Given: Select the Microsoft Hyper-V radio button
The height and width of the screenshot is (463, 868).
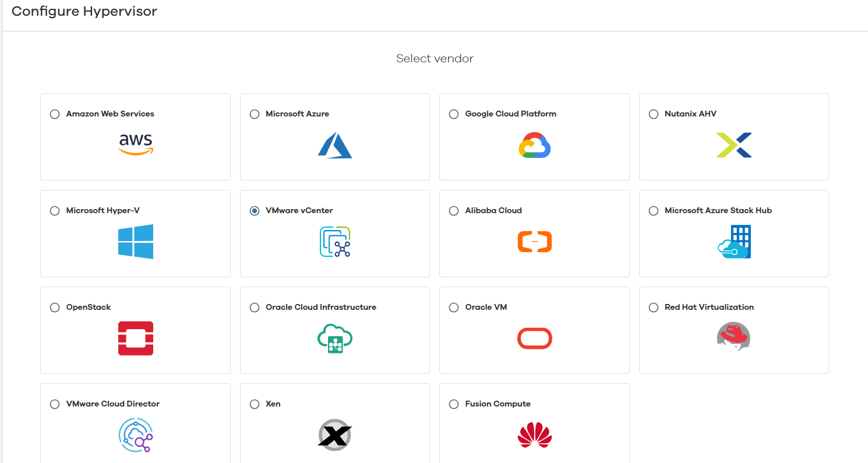Looking at the screenshot, I should point(55,211).
